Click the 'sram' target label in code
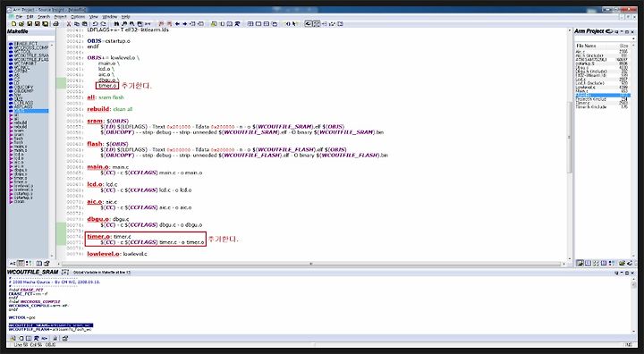 (95, 121)
